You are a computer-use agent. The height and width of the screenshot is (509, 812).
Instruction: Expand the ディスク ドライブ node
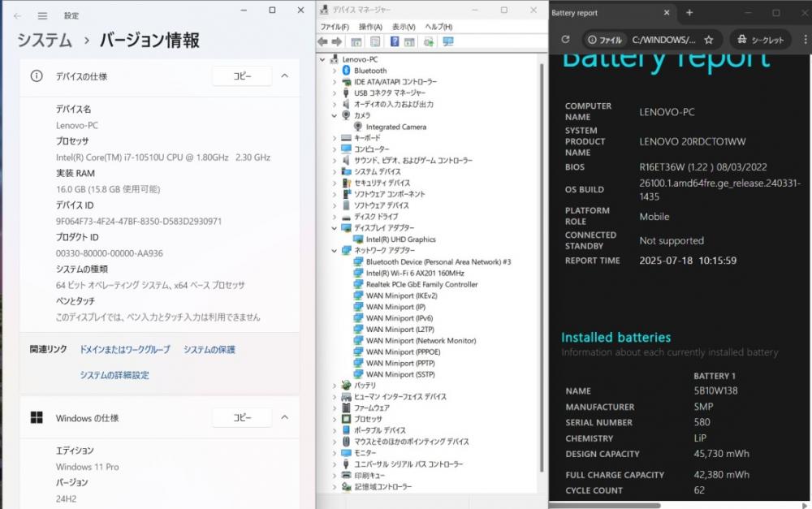point(334,217)
